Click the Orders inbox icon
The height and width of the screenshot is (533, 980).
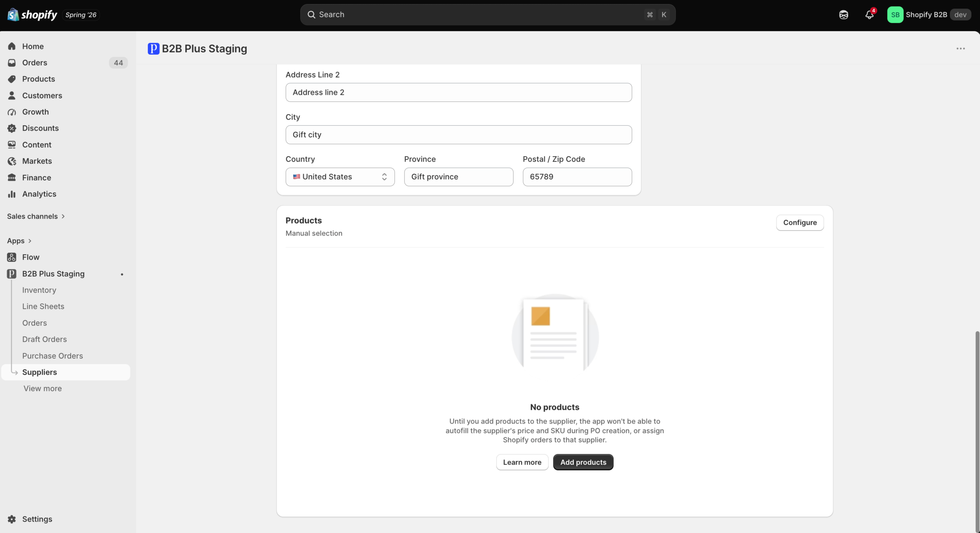12,63
